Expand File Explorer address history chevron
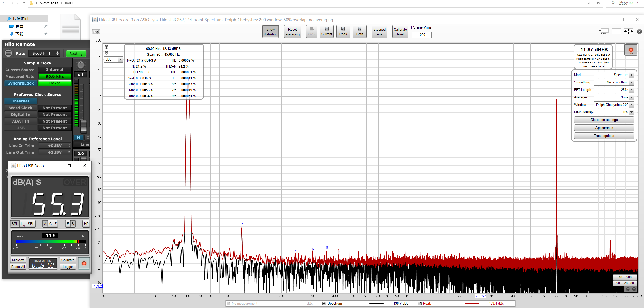Screen dimensions: 644x308 (589, 3)
